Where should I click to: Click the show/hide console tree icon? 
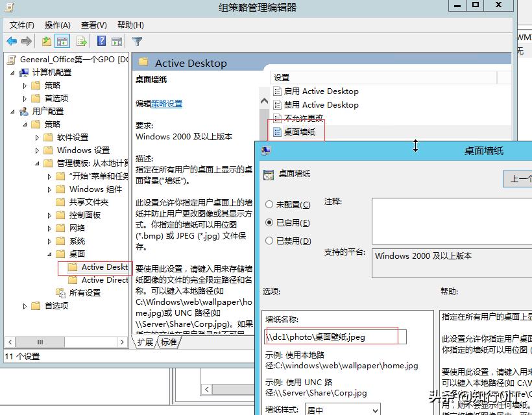click(x=62, y=40)
